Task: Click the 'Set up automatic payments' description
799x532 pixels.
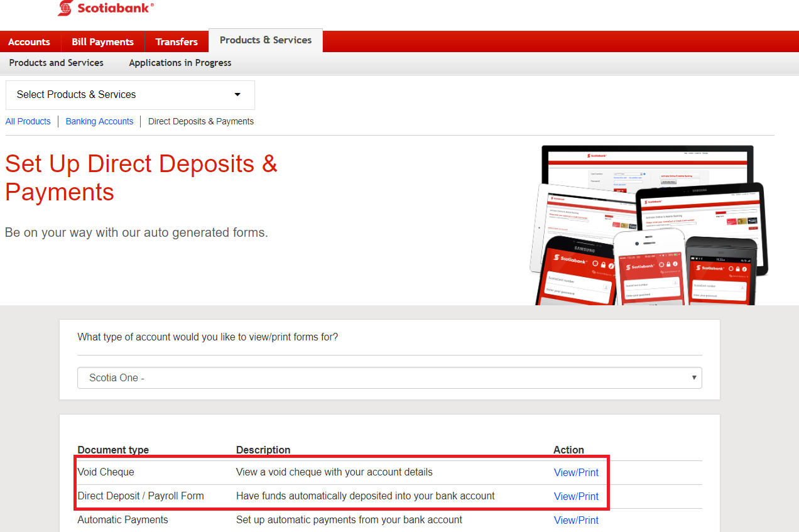Action: coord(349,519)
